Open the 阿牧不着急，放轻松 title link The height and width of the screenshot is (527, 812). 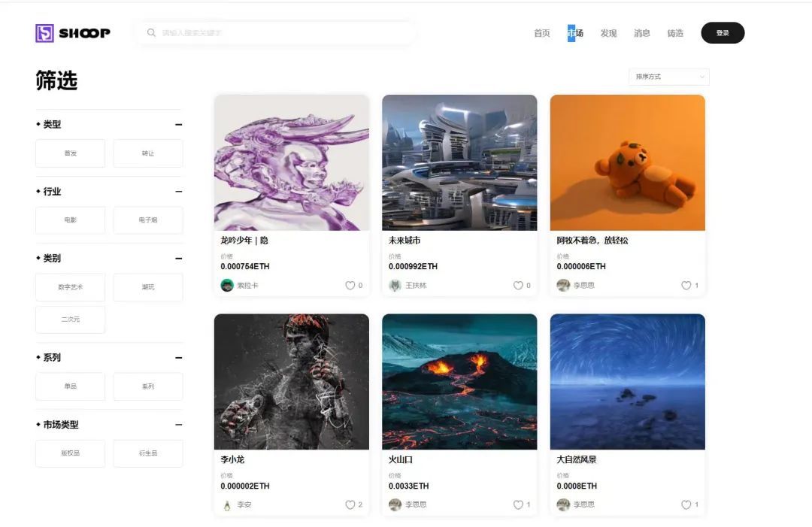click(x=592, y=241)
